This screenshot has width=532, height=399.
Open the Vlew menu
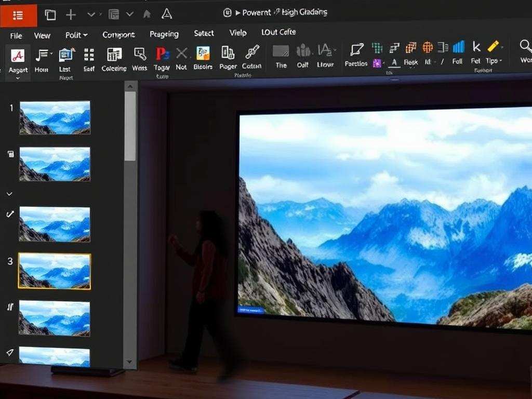[42, 36]
